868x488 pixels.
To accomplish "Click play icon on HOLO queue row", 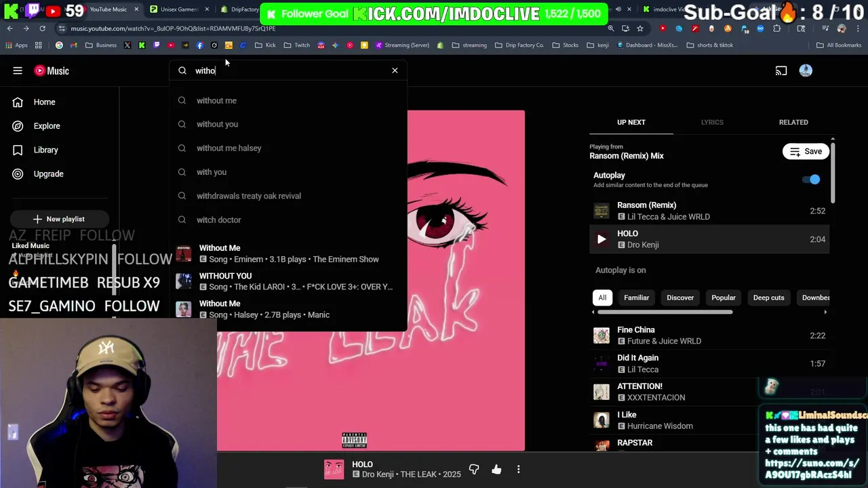I will point(601,239).
